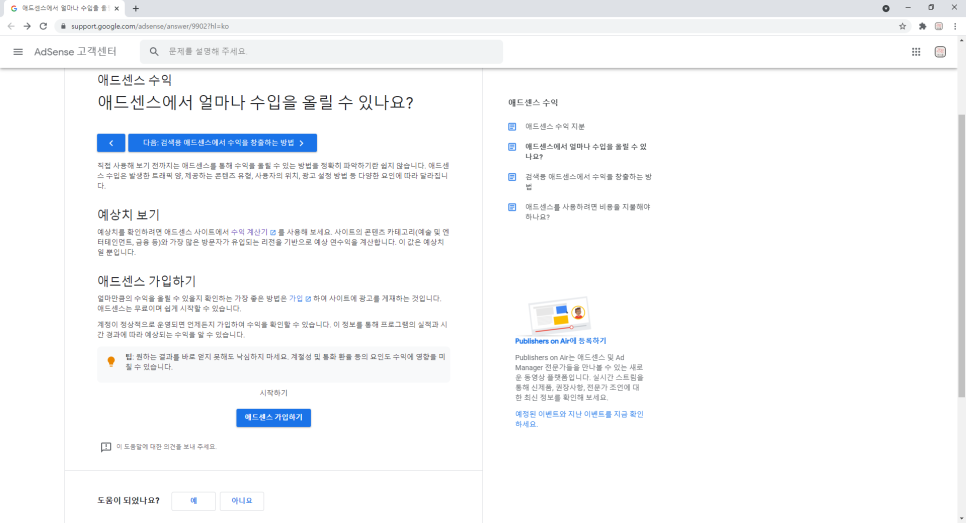Bookmark this page with the star

pyautogui.click(x=903, y=26)
